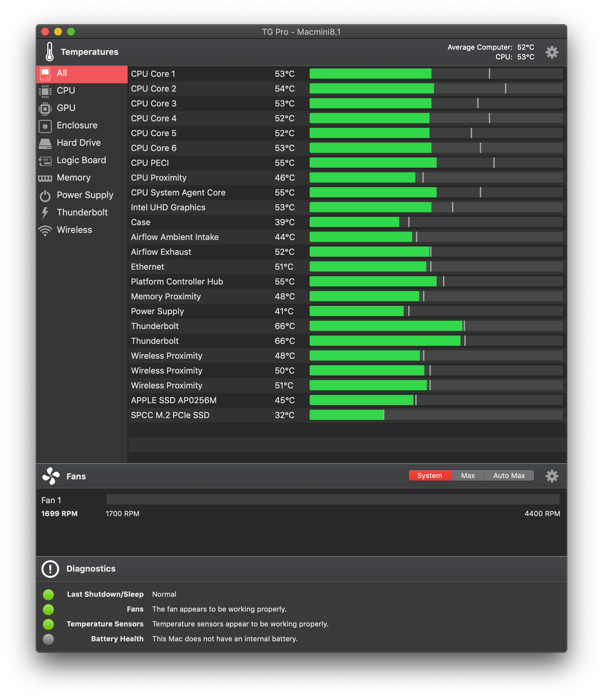Click the Temperature Sensors green status indicator
603x700 pixels.
pyautogui.click(x=49, y=624)
